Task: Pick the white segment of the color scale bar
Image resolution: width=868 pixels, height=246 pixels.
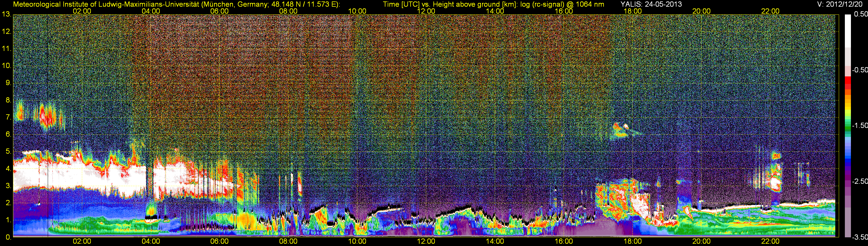Action: click(848, 31)
